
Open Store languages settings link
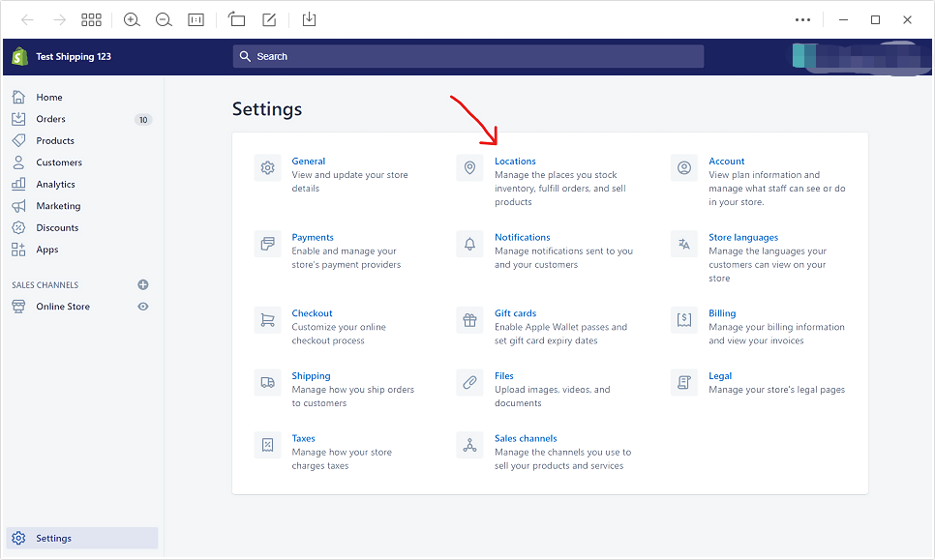[743, 237]
